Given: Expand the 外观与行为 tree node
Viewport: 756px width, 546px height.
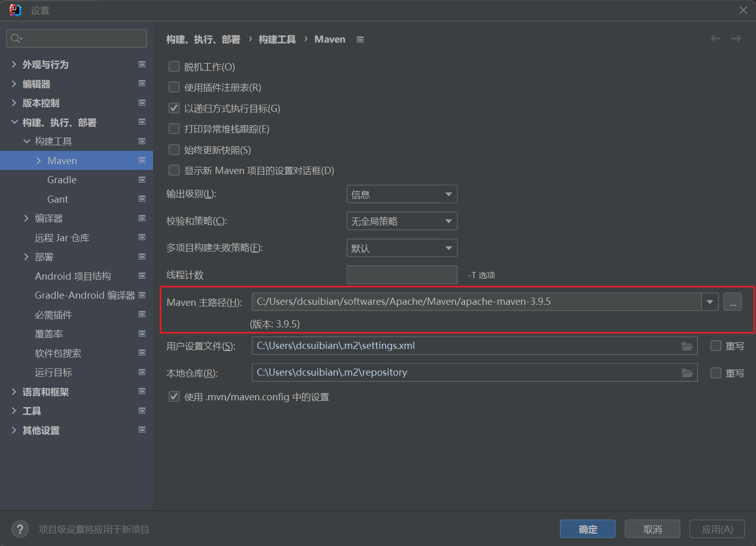Looking at the screenshot, I should pos(14,64).
